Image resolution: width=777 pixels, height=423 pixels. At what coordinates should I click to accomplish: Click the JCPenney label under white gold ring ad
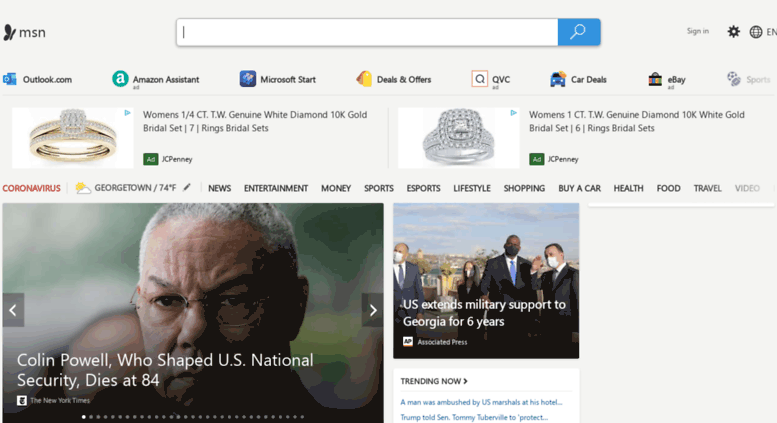[563, 159]
